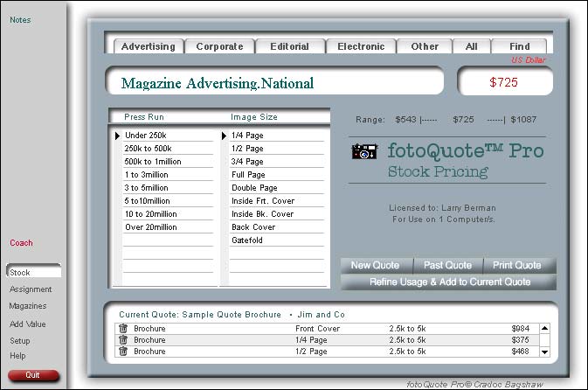
Task: Click the Magazine Advertising.National title field
Action: (x=275, y=82)
